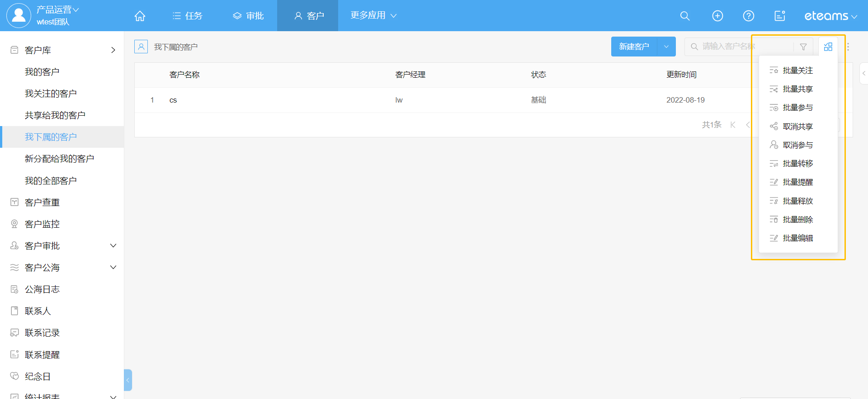Open customer record named cs
The height and width of the screenshot is (399, 868).
pos(173,100)
